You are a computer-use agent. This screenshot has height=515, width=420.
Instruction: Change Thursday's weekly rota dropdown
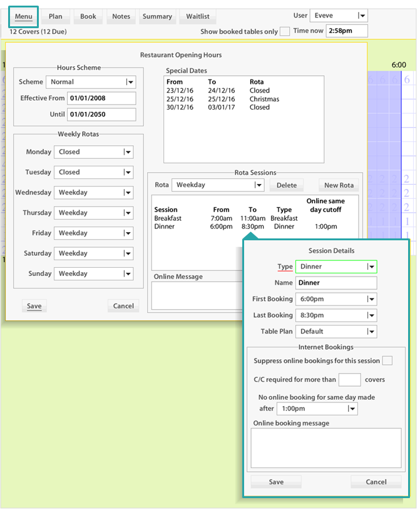point(94,213)
